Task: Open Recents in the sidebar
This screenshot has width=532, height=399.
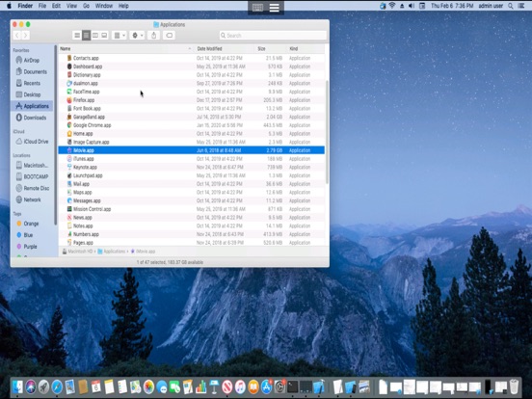Action: click(31, 83)
